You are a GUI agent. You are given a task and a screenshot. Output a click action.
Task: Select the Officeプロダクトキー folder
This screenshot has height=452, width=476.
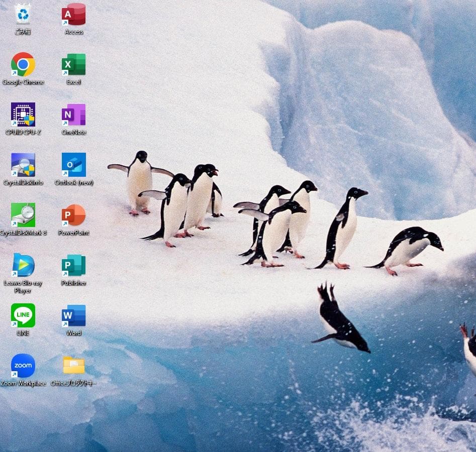(73, 366)
